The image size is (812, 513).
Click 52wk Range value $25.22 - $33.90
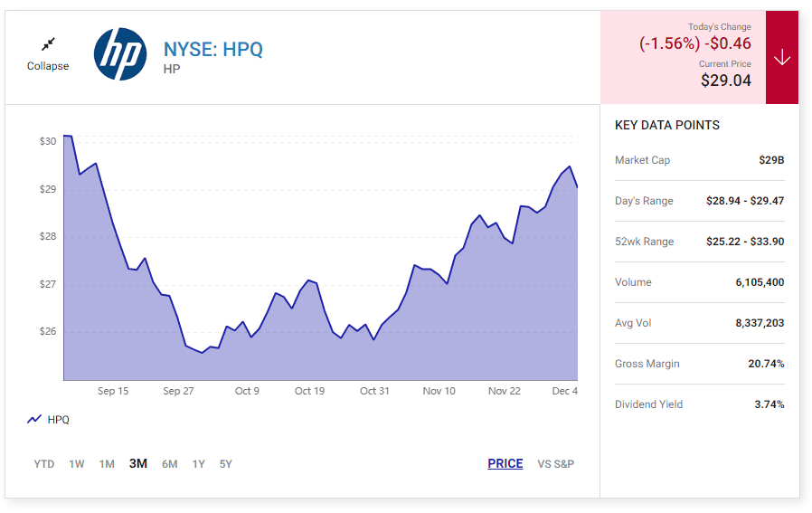[x=745, y=242]
